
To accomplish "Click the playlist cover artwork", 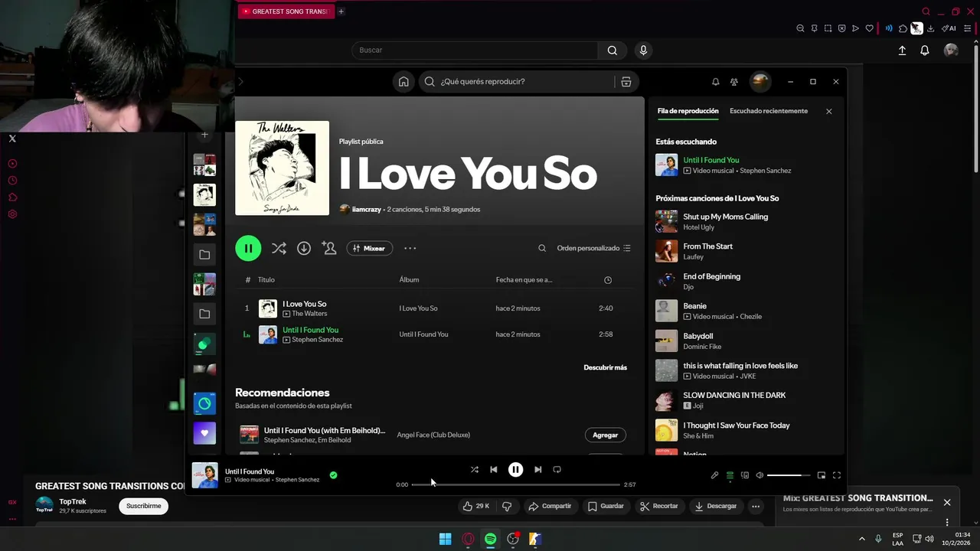I will [x=282, y=168].
